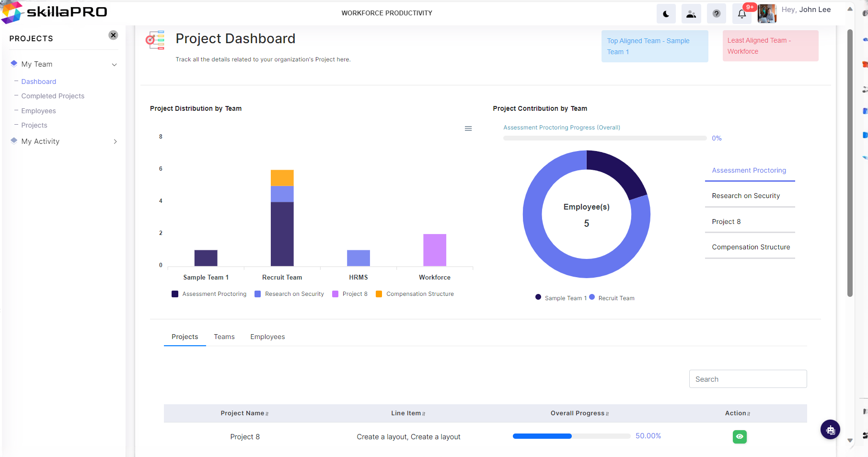Viewport: 868px width, 457px height.
Task: Toggle Compensation Structure legend entry
Action: point(415,294)
